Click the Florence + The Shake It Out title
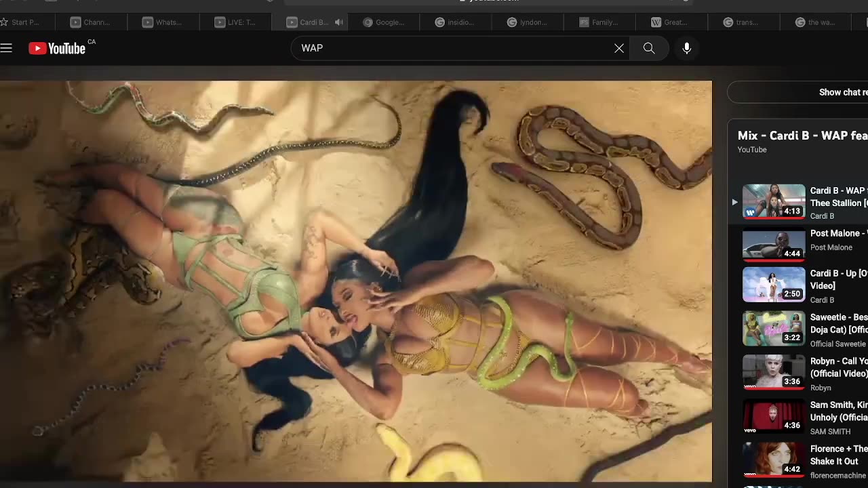The width and height of the screenshot is (868, 488). tap(839, 455)
